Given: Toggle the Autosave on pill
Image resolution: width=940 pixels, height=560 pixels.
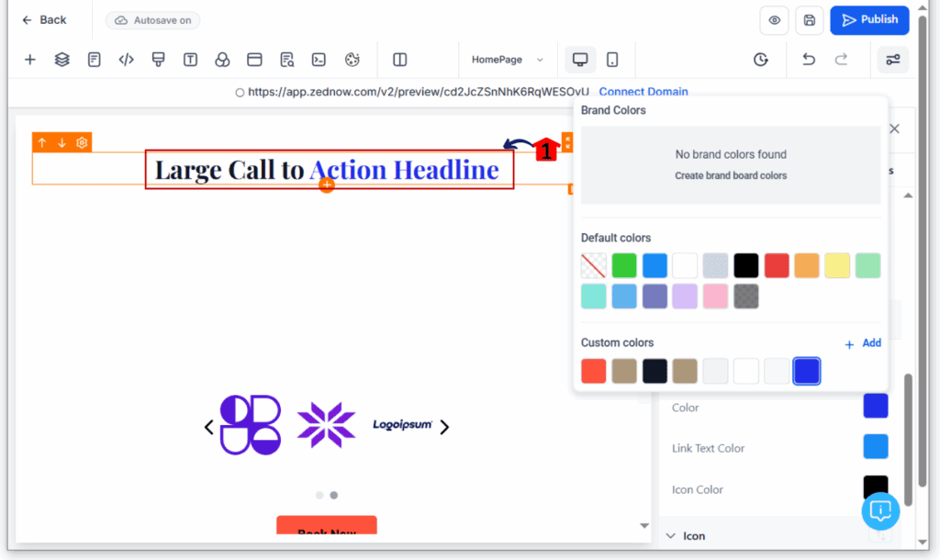Looking at the screenshot, I should [x=153, y=20].
